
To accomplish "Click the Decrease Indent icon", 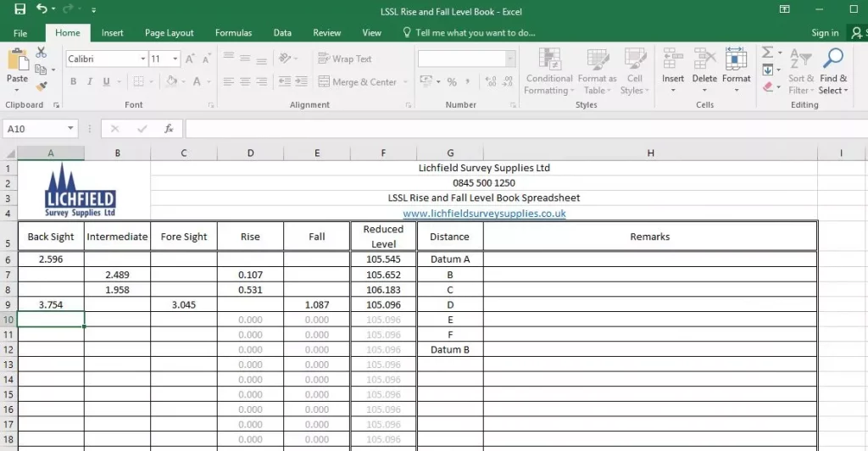I will tap(285, 81).
